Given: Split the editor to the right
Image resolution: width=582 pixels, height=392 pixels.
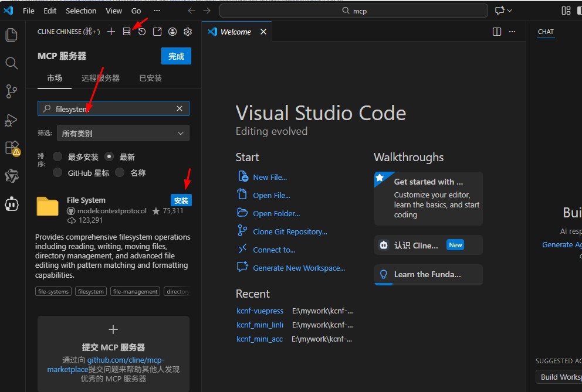Looking at the screenshot, I should (496, 32).
